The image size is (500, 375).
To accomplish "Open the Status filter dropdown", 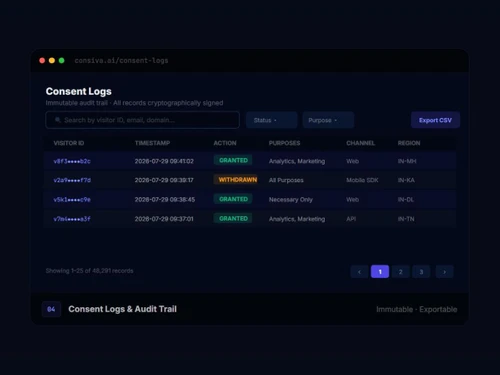I will [x=271, y=120].
